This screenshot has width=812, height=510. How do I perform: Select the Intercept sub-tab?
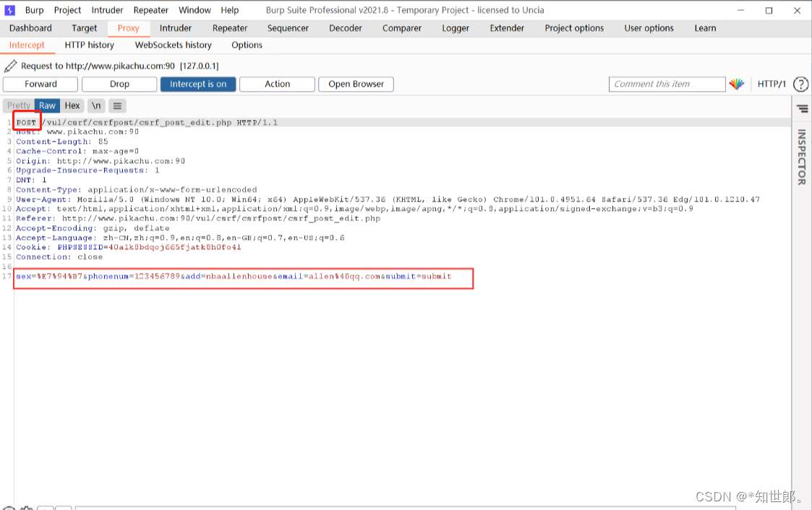[27, 46]
